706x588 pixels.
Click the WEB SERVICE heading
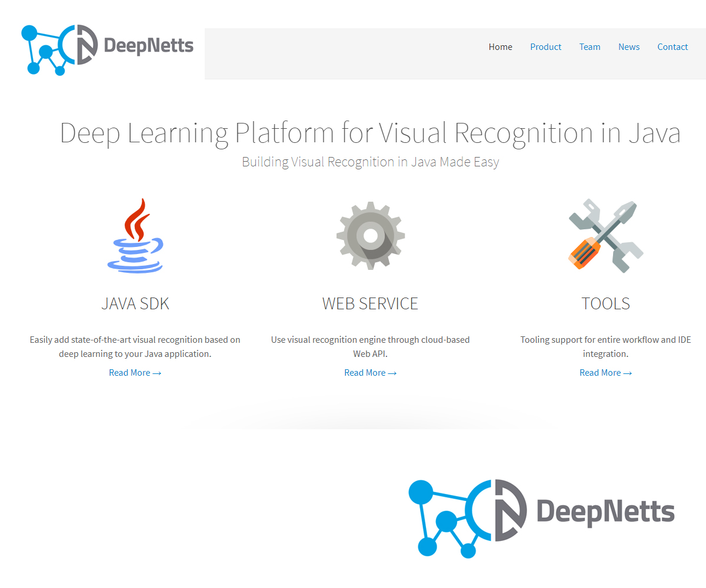pos(371,303)
